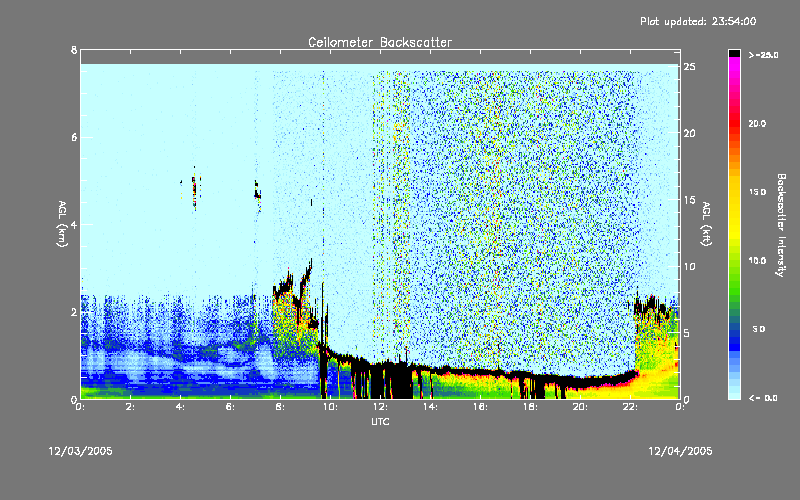This screenshot has height=500, width=800.
Task: Click the 5 tick on kft axis
Action: click(x=687, y=333)
